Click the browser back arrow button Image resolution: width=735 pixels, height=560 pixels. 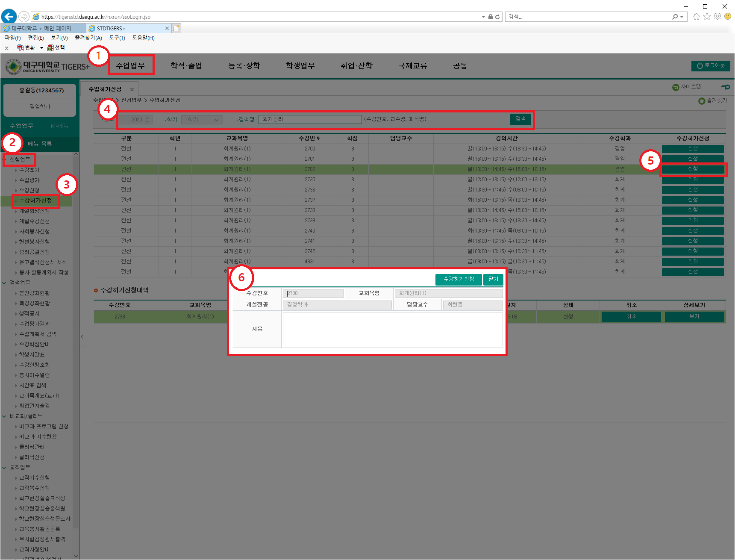[x=9, y=17]
